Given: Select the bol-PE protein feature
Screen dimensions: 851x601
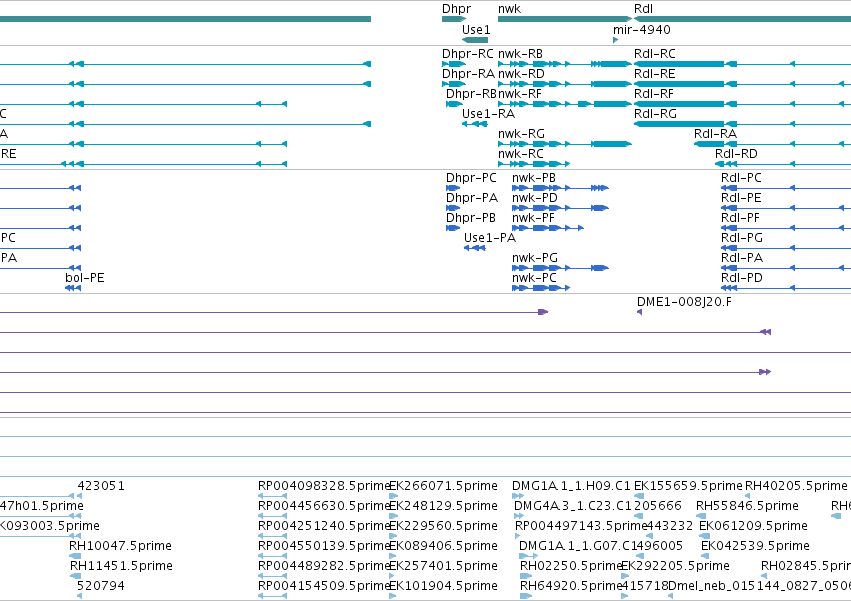Looking at the screenshot, I should coord(73,288).
